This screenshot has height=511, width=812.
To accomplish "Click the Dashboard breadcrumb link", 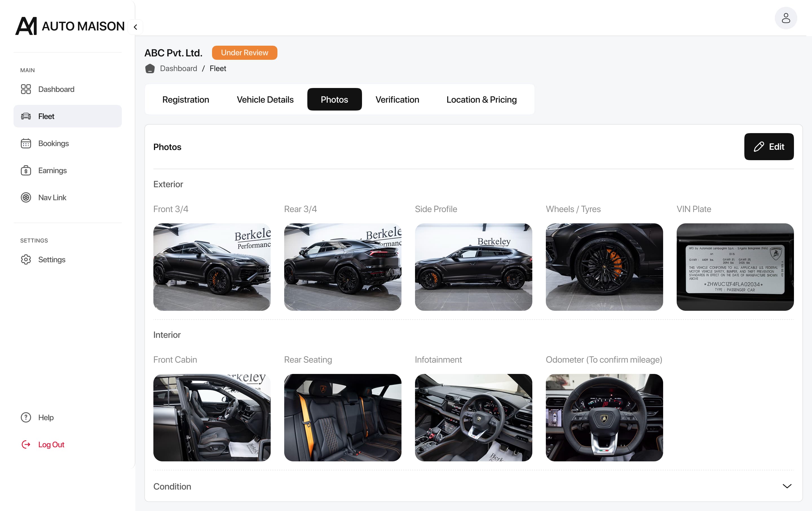I will coord(178,69).
